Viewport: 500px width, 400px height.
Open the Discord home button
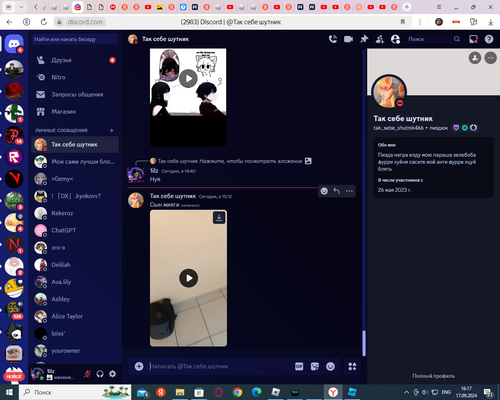coord(14,43)
